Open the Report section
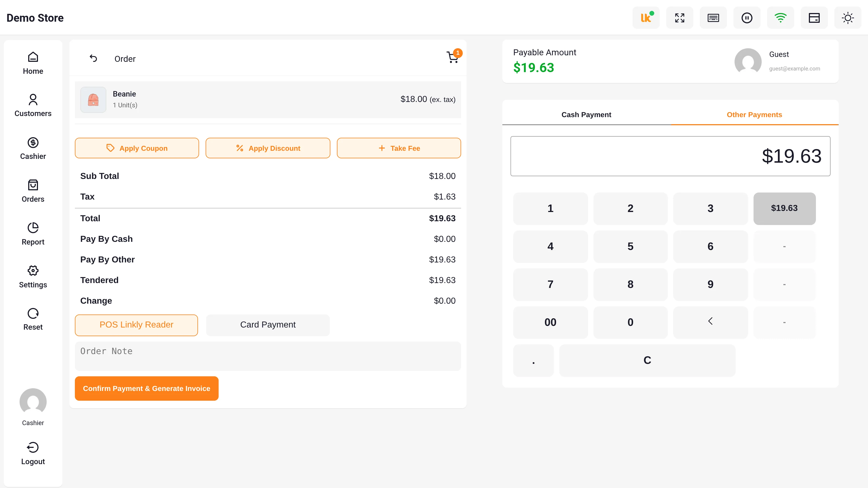This screenshot has width=868, height=488. pos(33,234)
